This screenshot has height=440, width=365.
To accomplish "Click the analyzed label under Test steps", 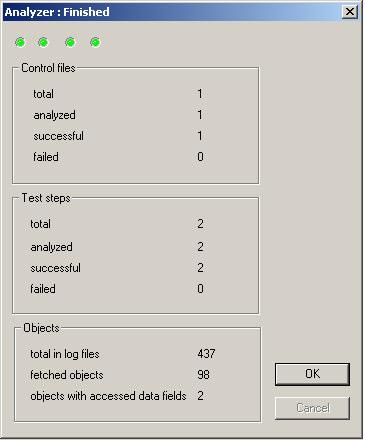I will point(51,247).
